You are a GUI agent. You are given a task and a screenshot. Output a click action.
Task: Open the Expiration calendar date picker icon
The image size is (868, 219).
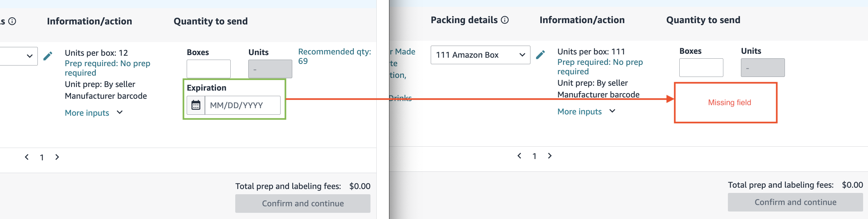tap(196, 105)
